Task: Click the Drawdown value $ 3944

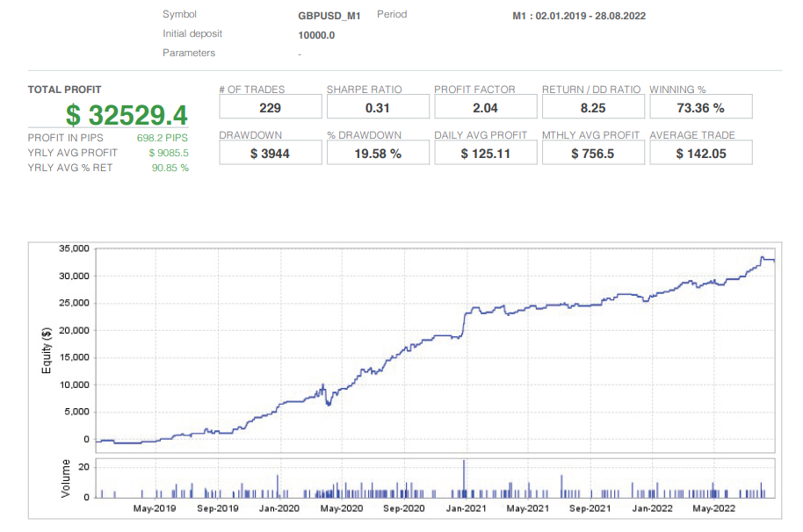Action: coord(270,153)
